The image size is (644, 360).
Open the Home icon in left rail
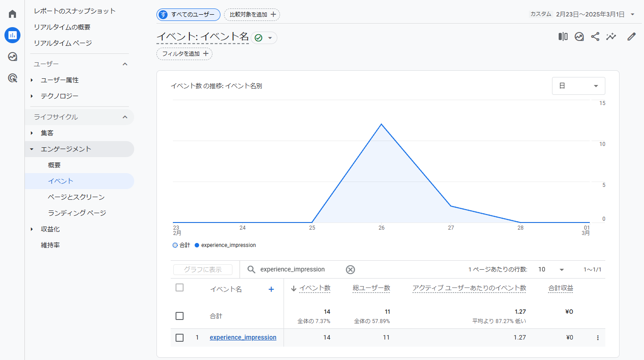coord(12,14)
